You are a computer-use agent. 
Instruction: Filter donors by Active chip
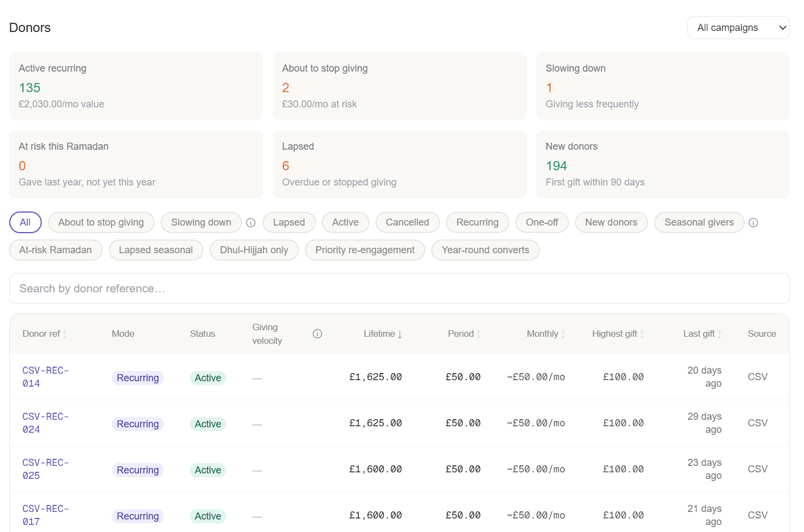[x=345, y=222]
